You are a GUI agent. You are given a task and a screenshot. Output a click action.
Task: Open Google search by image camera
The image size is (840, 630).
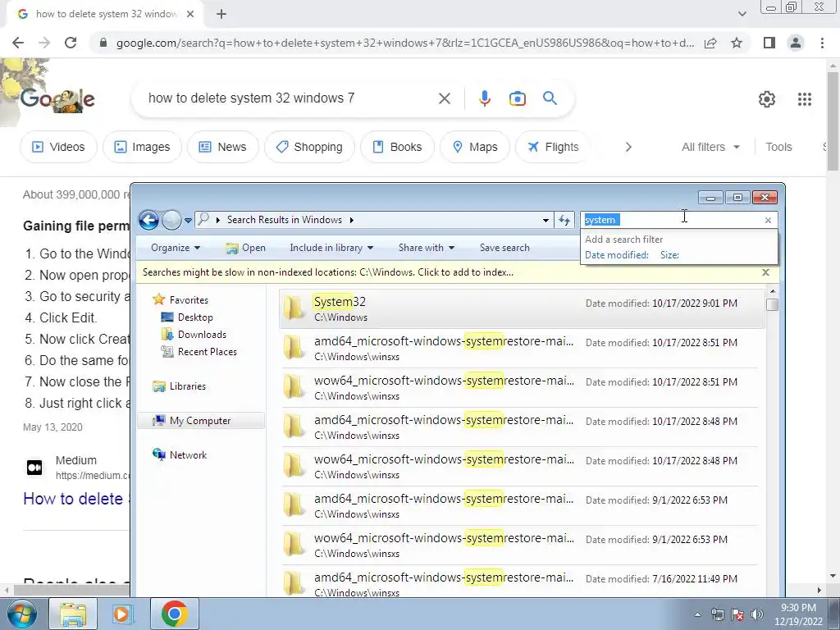(x=517, y=98)
